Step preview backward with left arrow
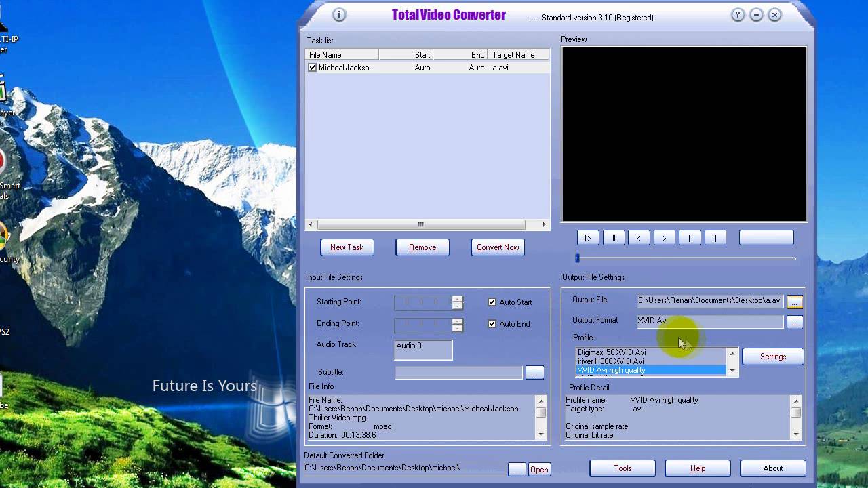The image size is (868, 488). [x=639, y=238]
